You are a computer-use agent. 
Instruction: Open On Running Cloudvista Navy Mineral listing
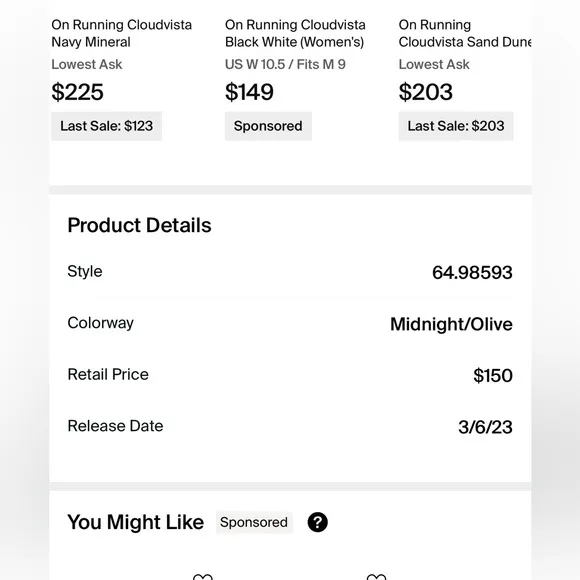click(121, 33)
